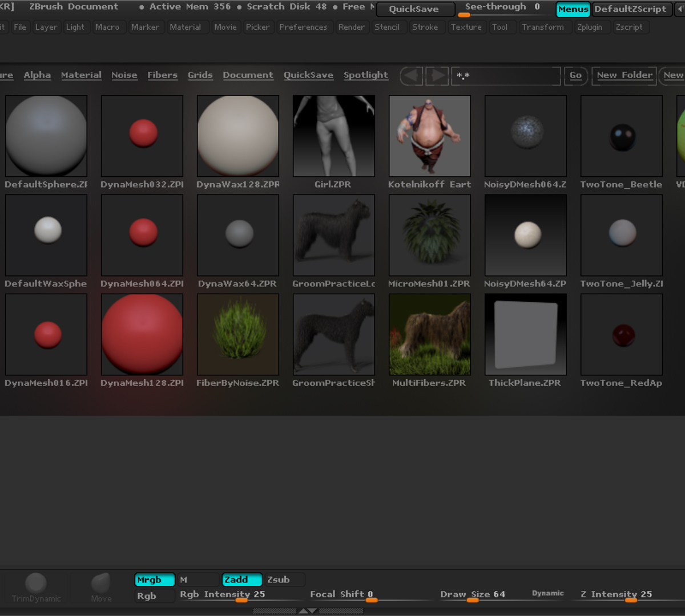The image size is (685, 616).
Task: Switch to the Spotlight tab
Action: click(366, 75)
